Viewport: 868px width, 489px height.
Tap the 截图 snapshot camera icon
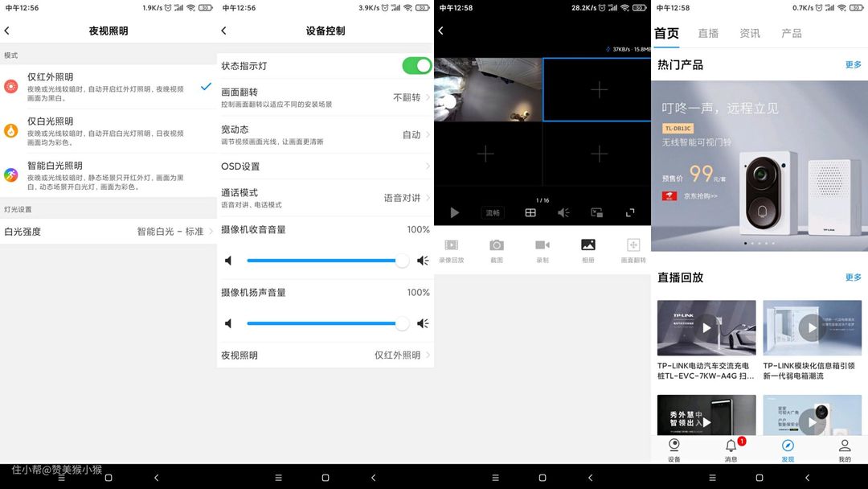pos(497,246)
